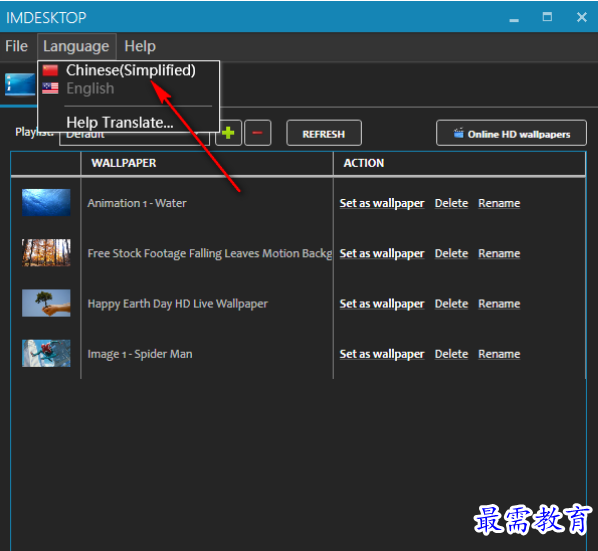Delete Happy Earth Day wallpaper

451,304
